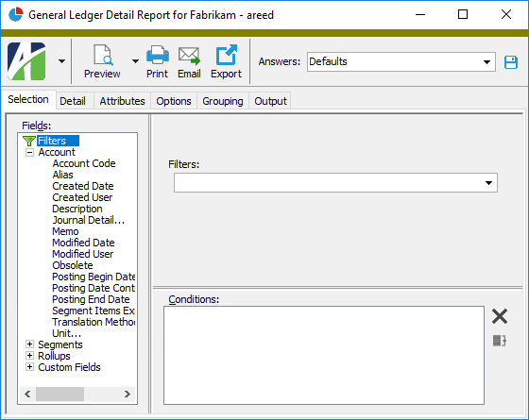Click the Print icon in toolbar
Screen dimensions: 529x420
coord(157,55)
